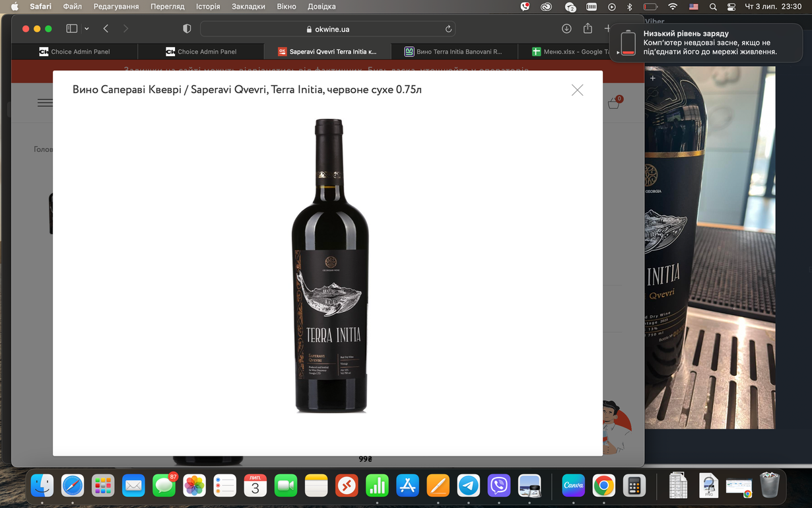Open Creative Cloud menu bar icon
Viewport: 812px width, 508px height.
point(546,7)
